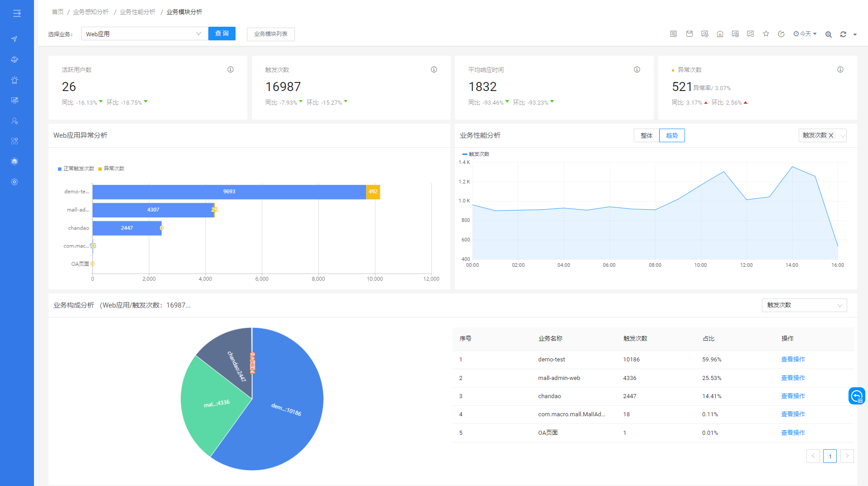868x486 pixels.
Task: Open the 今天 time range dropdown
Action: (x=805, y=34)
